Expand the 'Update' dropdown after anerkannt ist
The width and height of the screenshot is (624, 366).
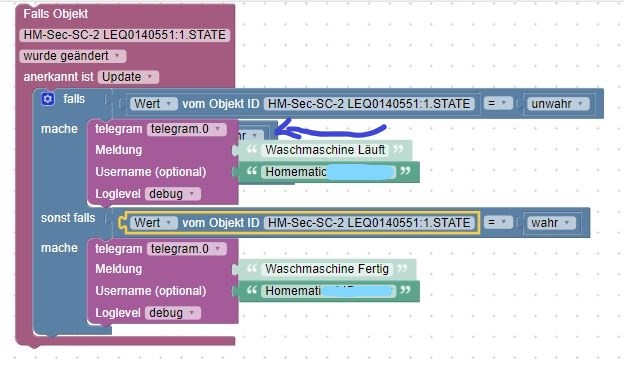(128, 77)
